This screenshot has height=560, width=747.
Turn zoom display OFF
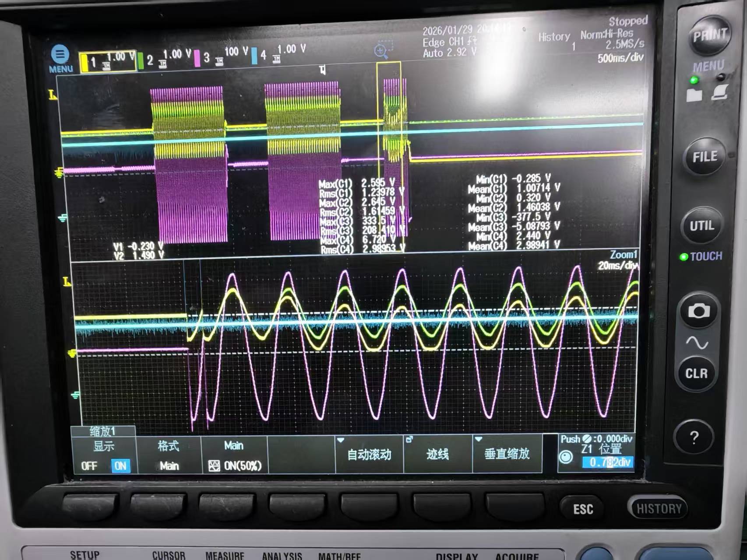point(89,466)
